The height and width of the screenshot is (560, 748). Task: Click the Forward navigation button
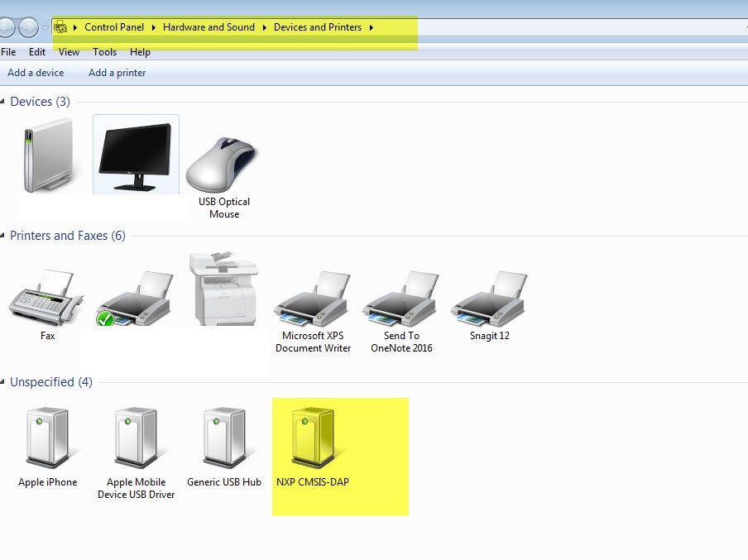[x=28, y=27]
